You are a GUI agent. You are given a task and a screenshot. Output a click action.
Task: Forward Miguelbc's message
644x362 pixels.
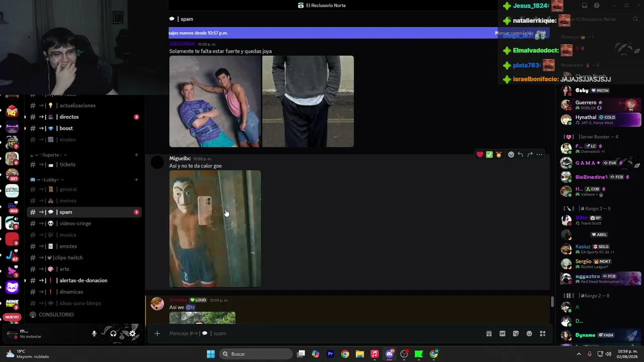(x=530, y=154)
